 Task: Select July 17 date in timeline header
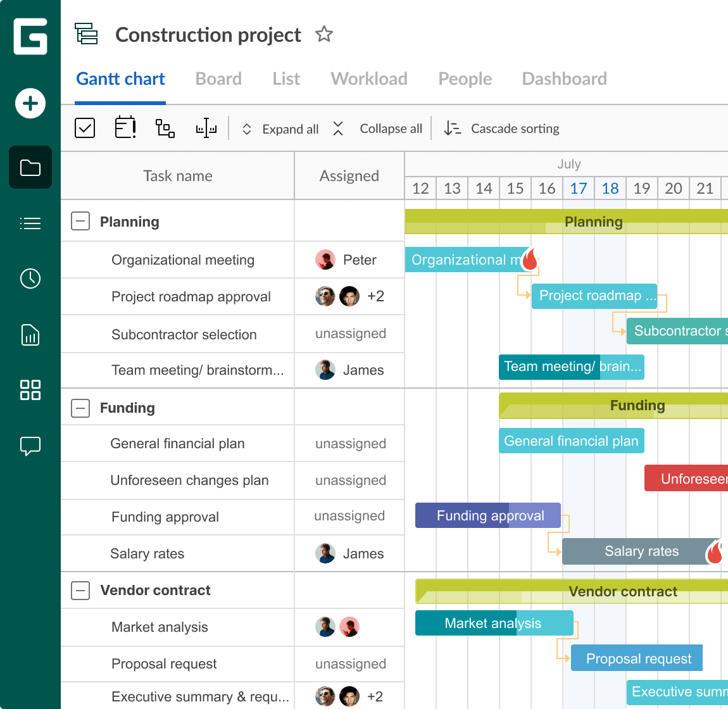tap(579, 189)
